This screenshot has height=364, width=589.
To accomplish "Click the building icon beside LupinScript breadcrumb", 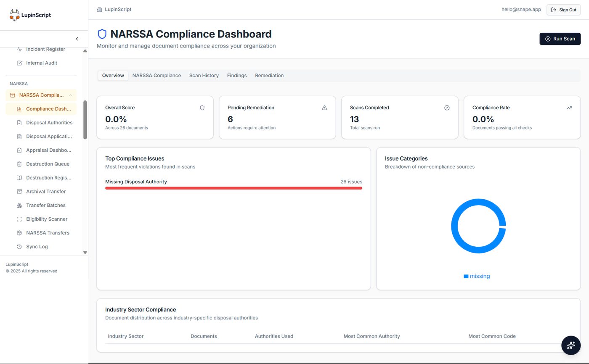I will 99,10.
